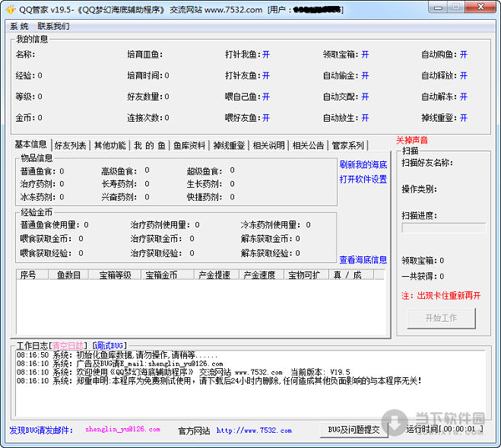
Task: Toggle 喂自己鱼 开 switch
Action: [266, 97]
